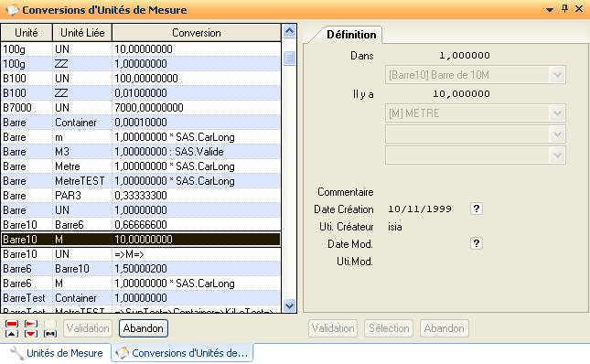
Task: Click the question mark beside Date Création
Action: click(477, 209)
